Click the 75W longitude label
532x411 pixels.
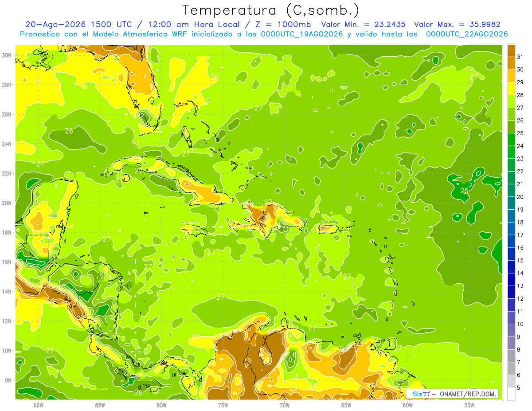coord(223,405)
